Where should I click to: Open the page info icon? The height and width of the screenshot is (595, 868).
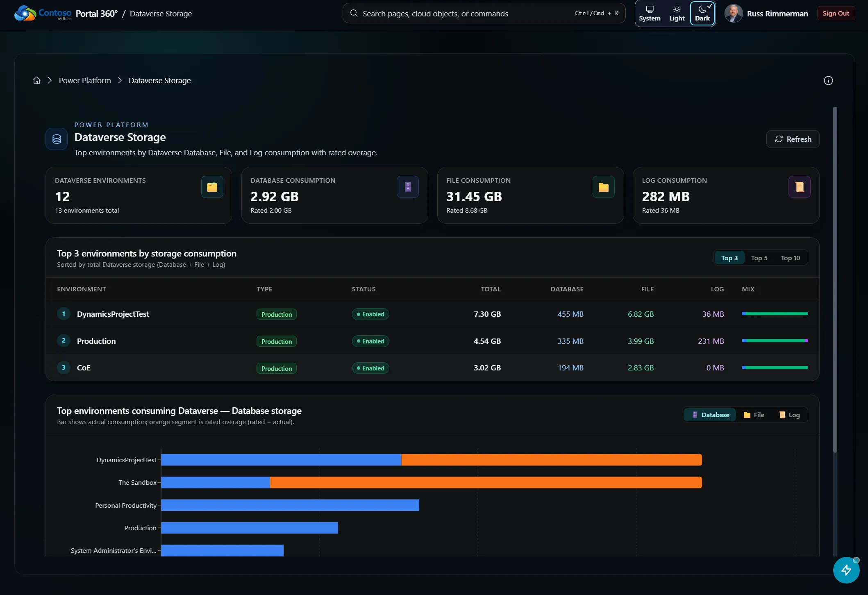pos(828,80)
